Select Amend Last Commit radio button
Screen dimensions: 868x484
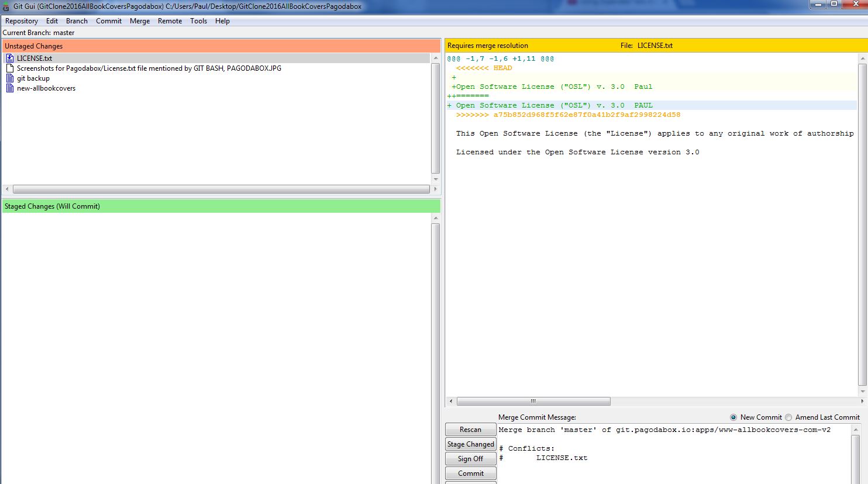pyautogui.click(x=788, y=417)
